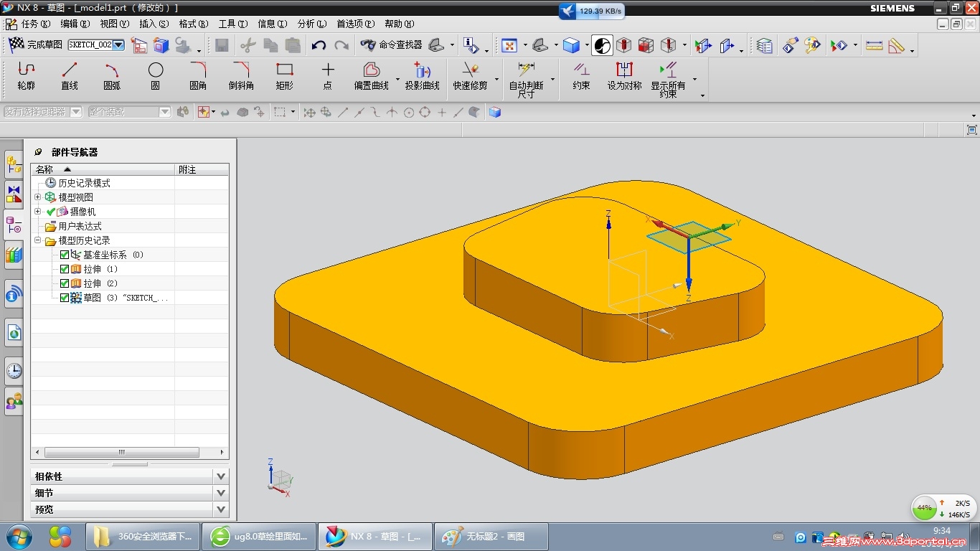This screenshot has height=551, width=980.
Task: Expand the 模型视图 tree node
Action: 38,197
